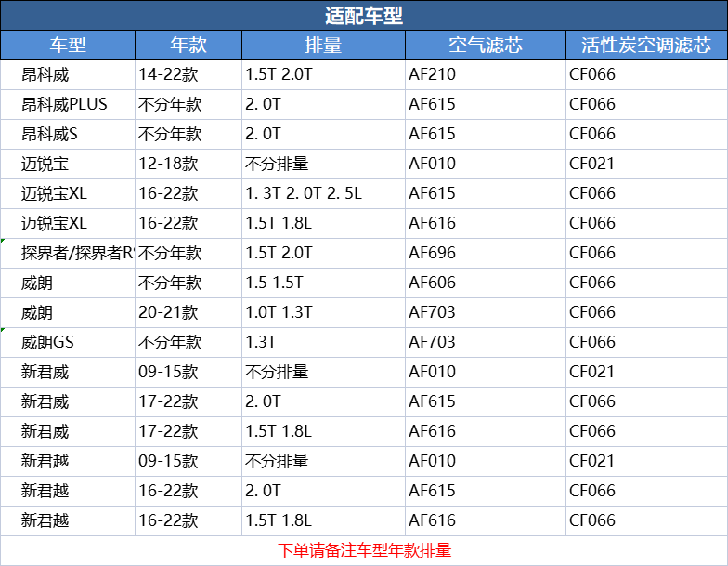Image resolution: width=728 pixels, height=566 pixels.
Task: Select the 1.5 1.5T displacement cell
Action: (x=323, y=283)
